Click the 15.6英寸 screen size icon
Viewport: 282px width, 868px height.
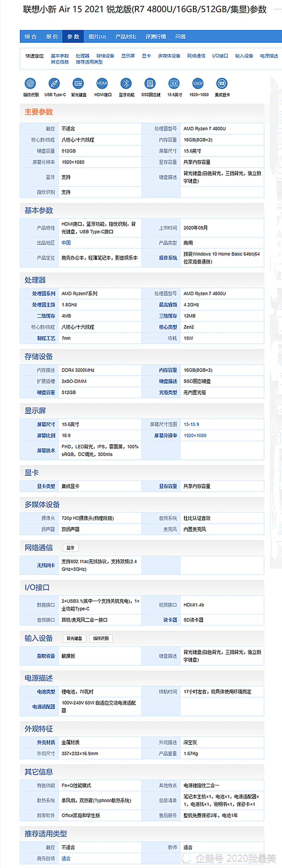[x=174, y=83]
